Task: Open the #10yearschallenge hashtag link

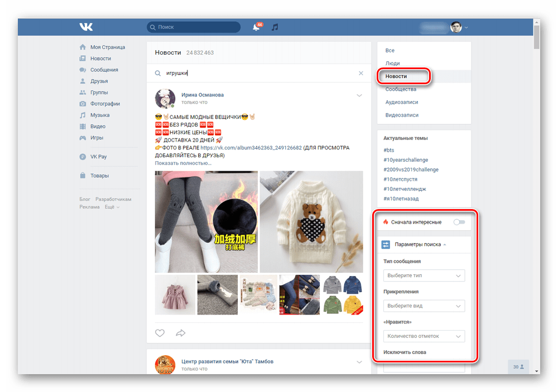Action: [406, 159]
